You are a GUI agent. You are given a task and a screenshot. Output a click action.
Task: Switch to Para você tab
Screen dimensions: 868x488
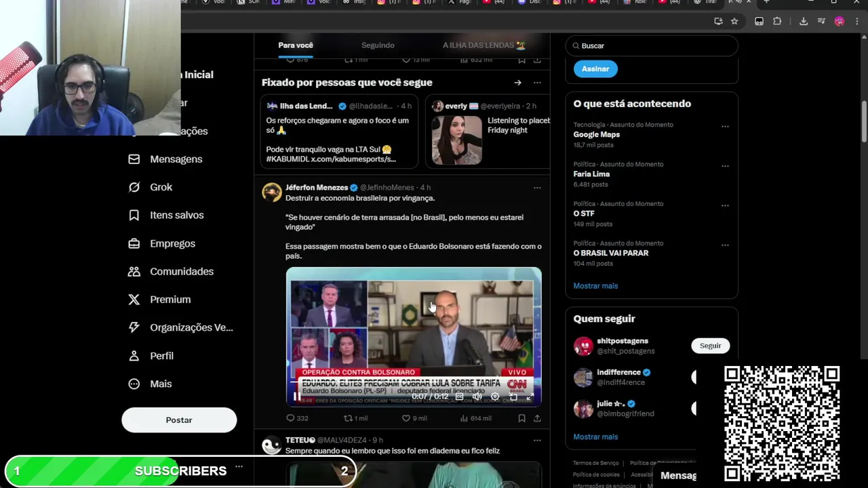(296, 45)
